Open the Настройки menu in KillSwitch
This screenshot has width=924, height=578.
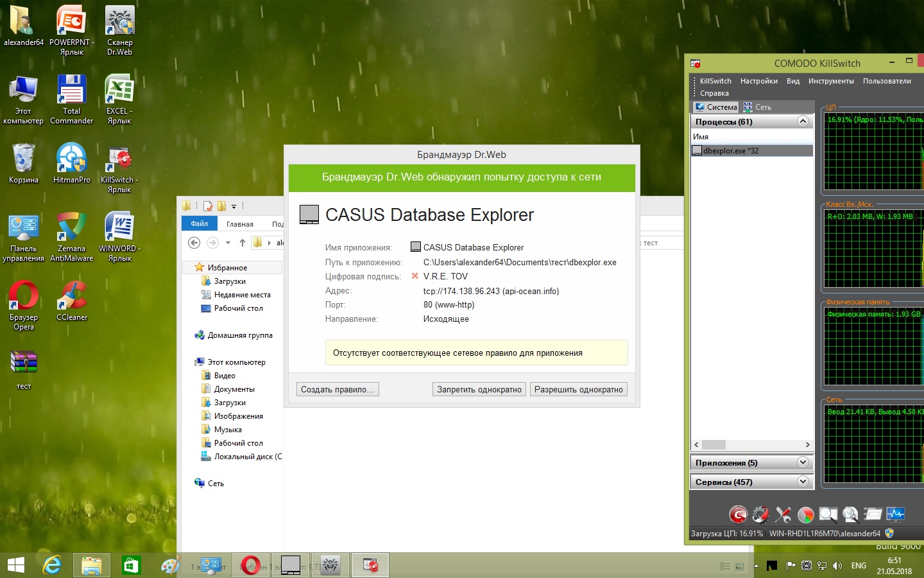coord(759,81)
